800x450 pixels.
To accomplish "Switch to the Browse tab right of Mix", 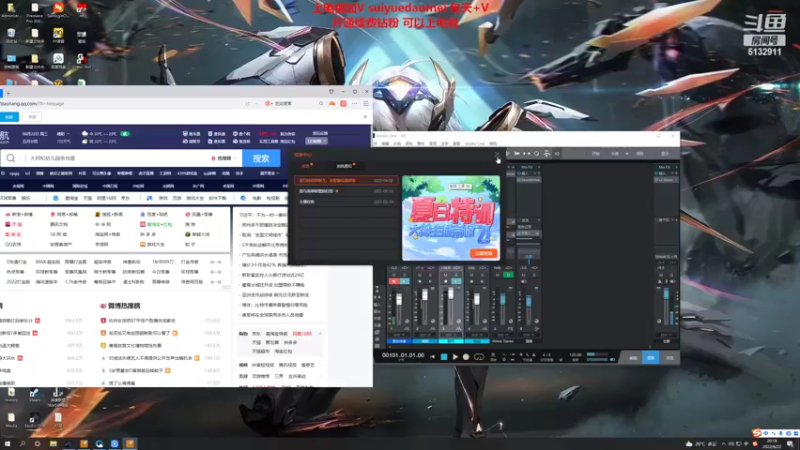I will tap(669, 358).
